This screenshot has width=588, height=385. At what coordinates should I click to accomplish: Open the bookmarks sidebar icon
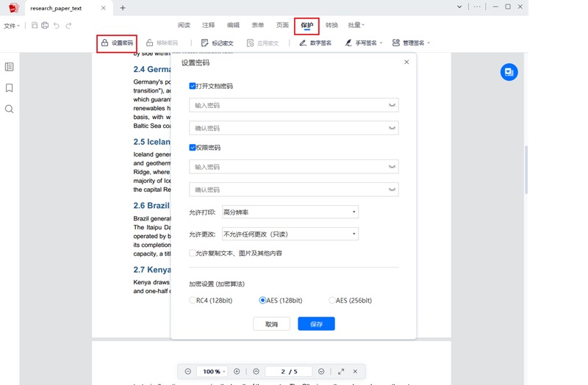[x=10, y=87]
